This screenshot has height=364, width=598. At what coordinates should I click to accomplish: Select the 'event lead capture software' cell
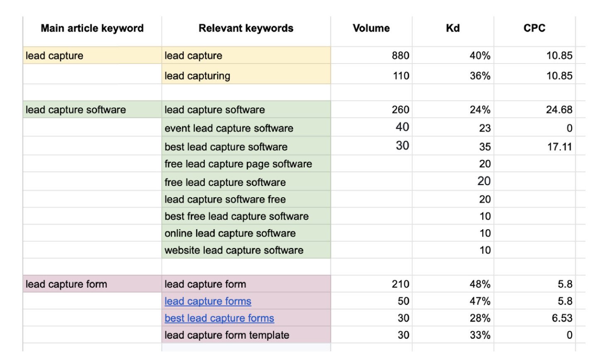tap(246, 127)
